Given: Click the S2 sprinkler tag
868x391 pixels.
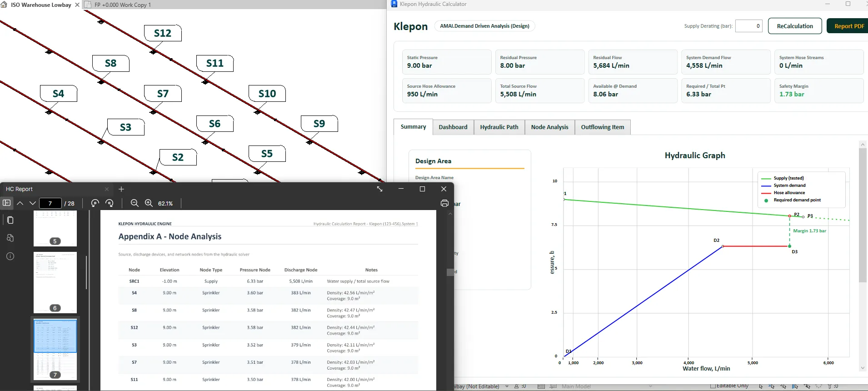Looking at the screenshot, I should point(178,157).
